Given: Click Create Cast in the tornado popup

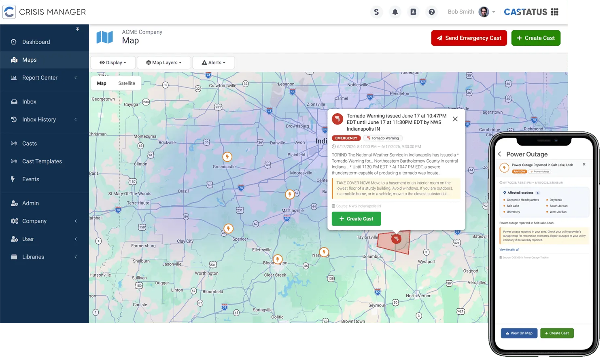Looking at the screenshot, I should pyautogui.click(x=357, y=219).
